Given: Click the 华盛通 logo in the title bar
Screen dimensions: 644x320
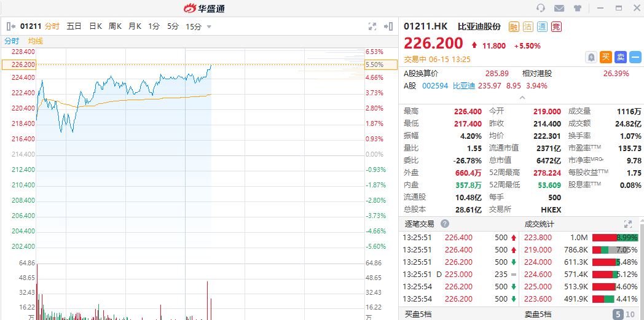Looking at the screenshot, I should click(204, 8).
